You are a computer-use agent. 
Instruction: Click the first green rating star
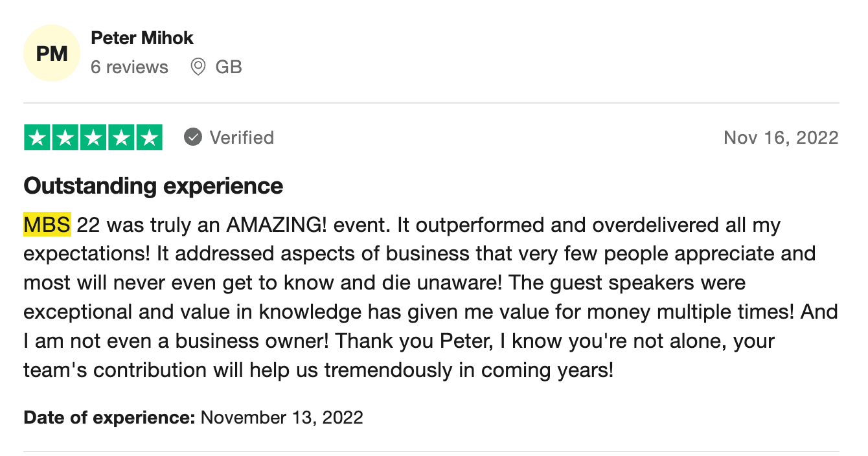point(38,137)
